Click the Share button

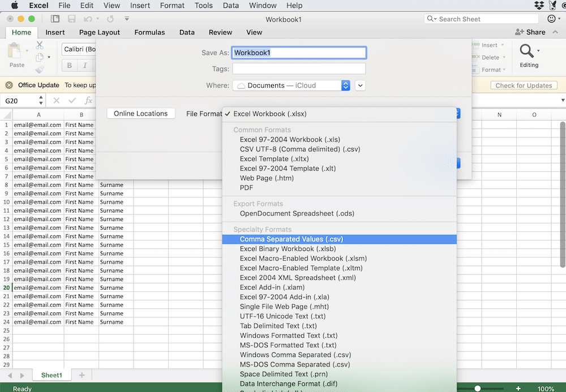click(530, 32)
